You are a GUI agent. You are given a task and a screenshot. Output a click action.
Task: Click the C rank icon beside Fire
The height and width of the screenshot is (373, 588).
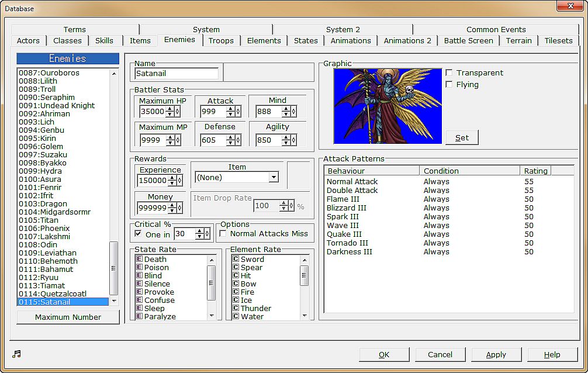point(236,292)
